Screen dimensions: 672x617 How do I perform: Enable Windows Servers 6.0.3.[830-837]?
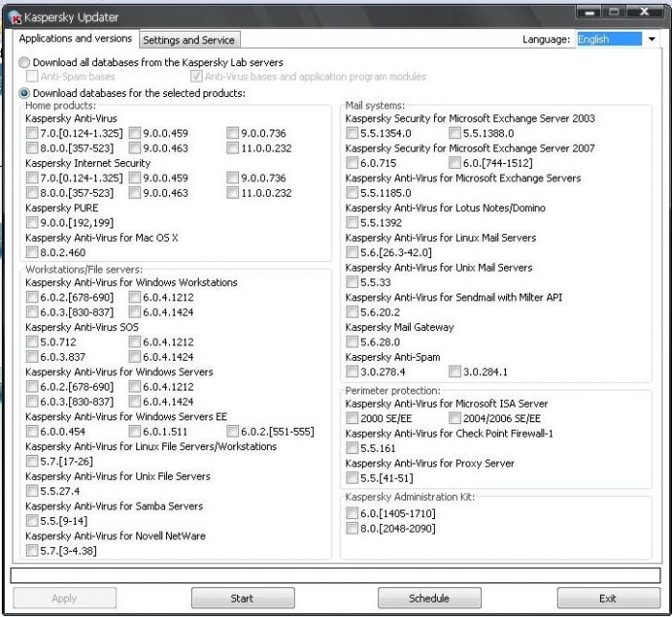[x=32, y=401]
